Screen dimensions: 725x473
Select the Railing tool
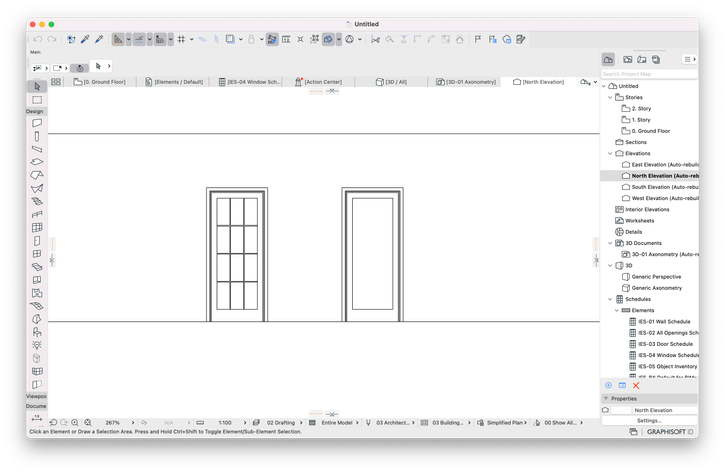(x=37, y=214)
